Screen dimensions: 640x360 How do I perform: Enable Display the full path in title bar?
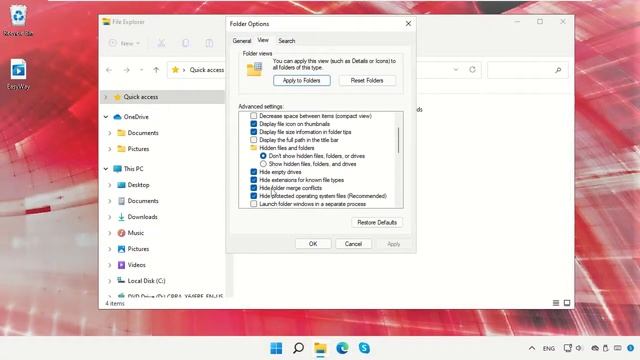(253, 140)
